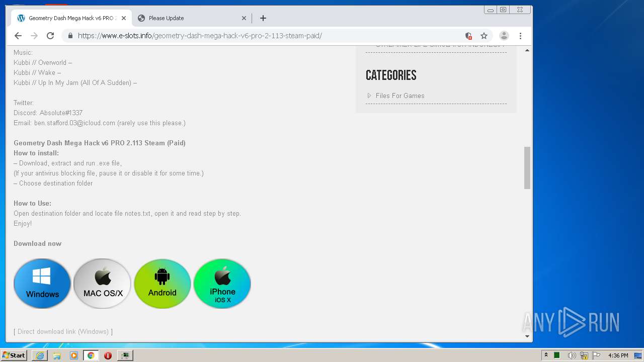Click the padlock site info icon
The image size is (644, 362).
(70, 36)
